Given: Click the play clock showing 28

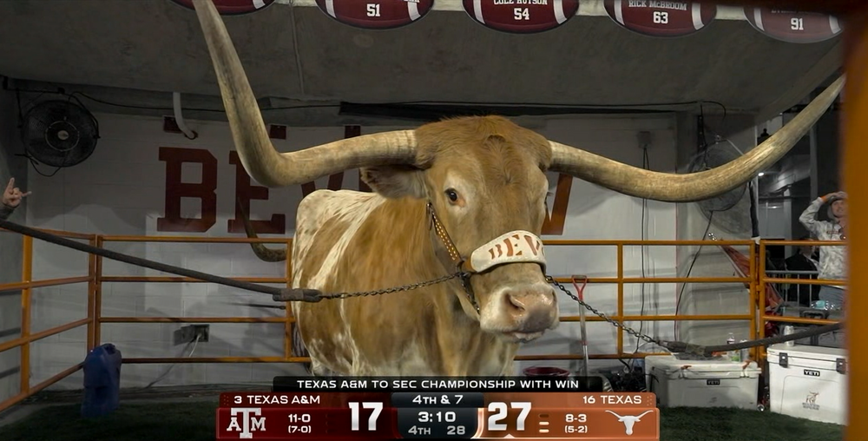Looking at the screenshot, I should coord(457,430).
